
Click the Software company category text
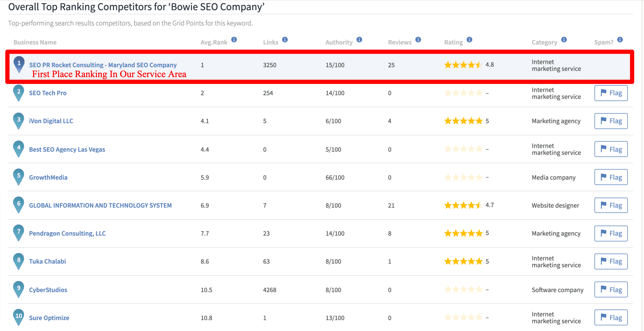coord(558,290)
